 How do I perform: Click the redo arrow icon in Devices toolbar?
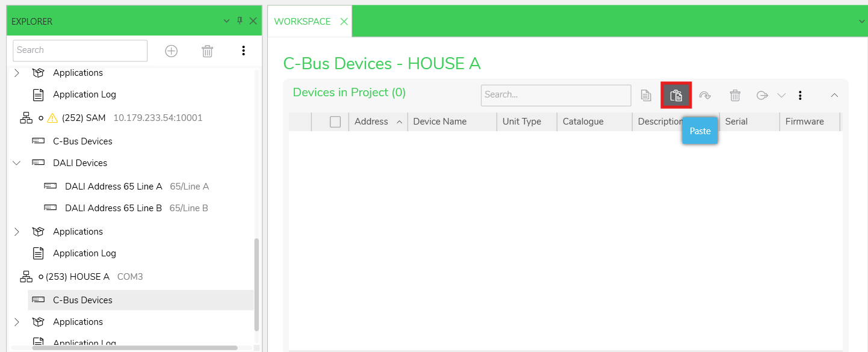click(705, 95)
